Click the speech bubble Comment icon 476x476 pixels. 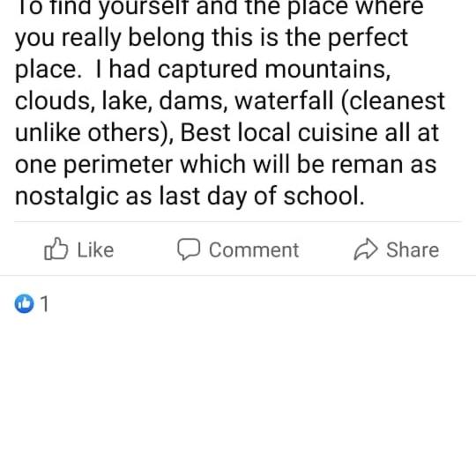189,249
